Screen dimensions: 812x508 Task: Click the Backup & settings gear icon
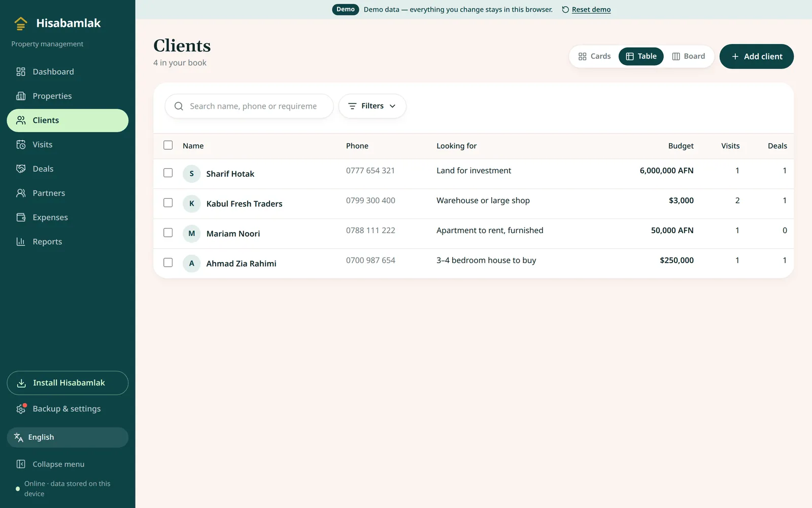21,409
